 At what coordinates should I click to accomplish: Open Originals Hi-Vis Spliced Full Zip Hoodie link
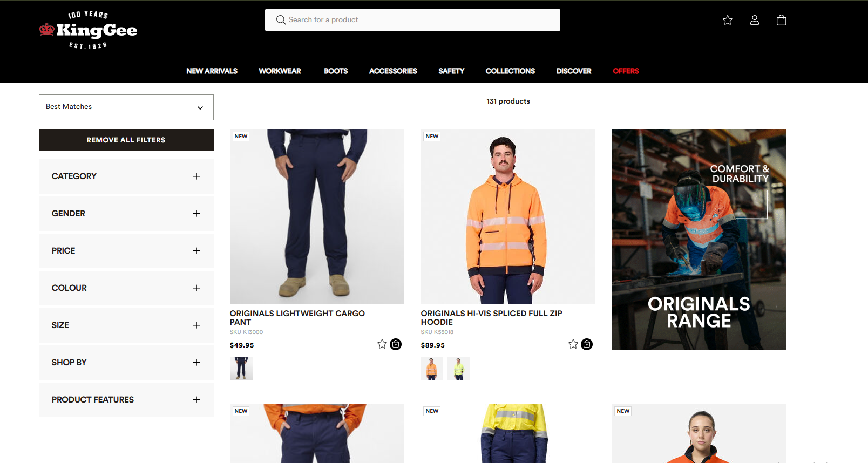coord(491,318)
